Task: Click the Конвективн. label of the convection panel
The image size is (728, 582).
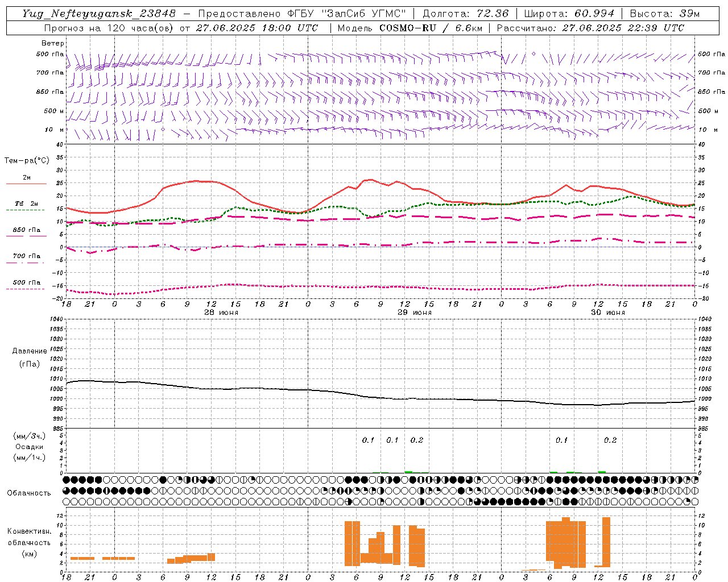Action: 30,531
